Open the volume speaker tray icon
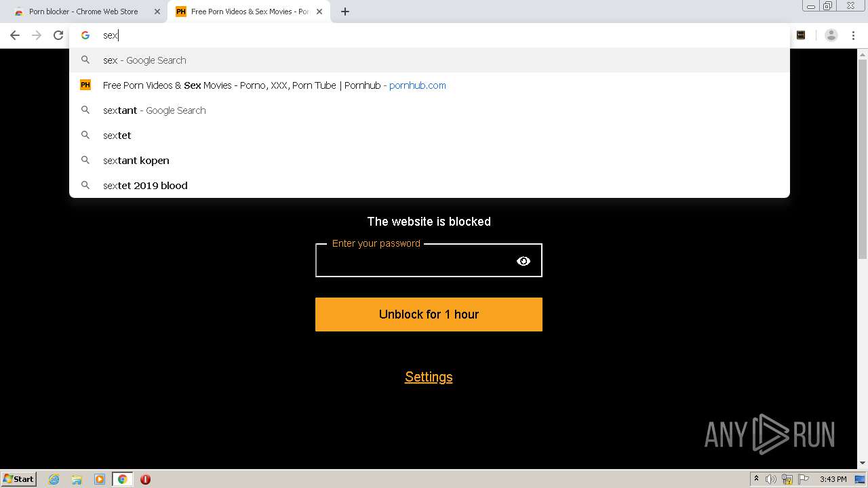The width and height of the screenshot is (868, 488). click(x=771, y=479)
